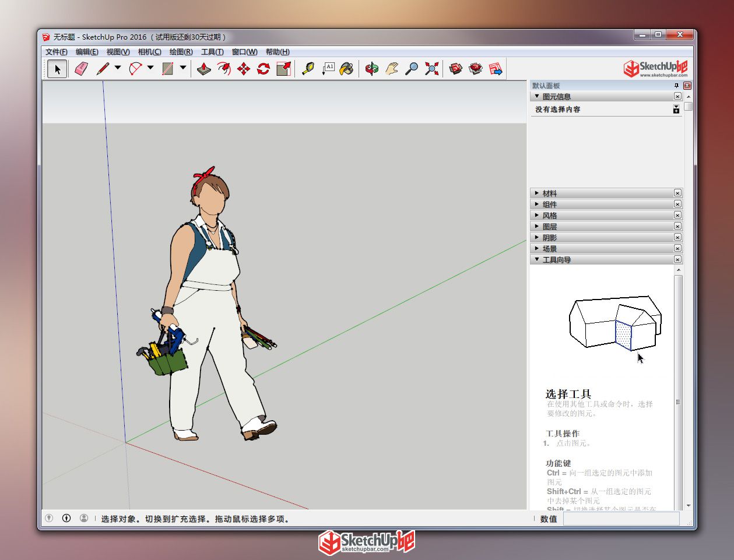Open the 工具(T) menu
Screen dimensions: 734x560
coord(212,52)
